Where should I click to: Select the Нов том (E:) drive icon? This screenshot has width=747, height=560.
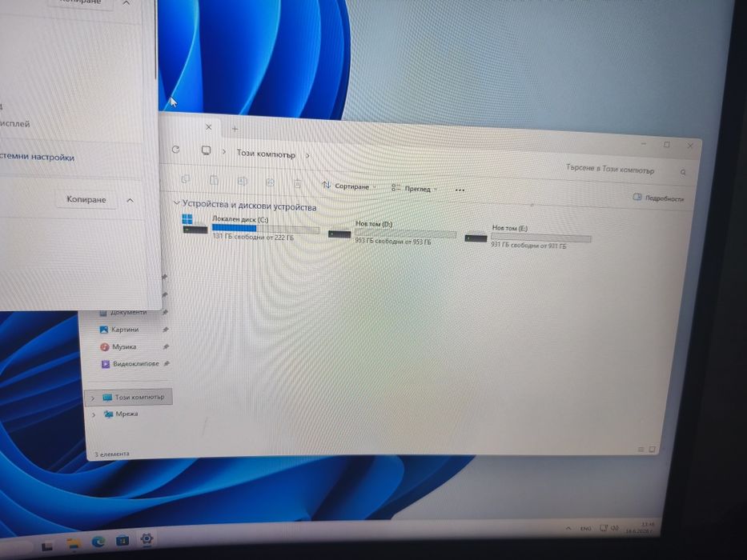[x=476, y=237]
